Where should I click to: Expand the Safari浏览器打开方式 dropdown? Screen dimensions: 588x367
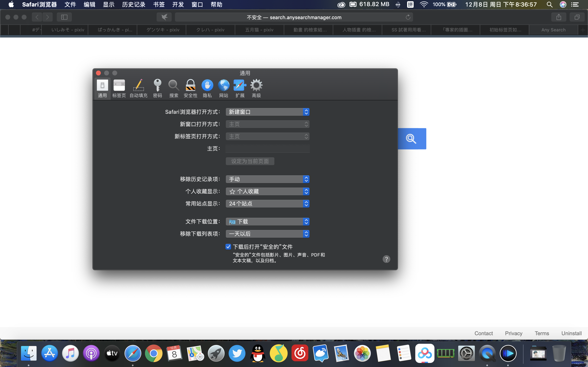click(x=267, y=112)
